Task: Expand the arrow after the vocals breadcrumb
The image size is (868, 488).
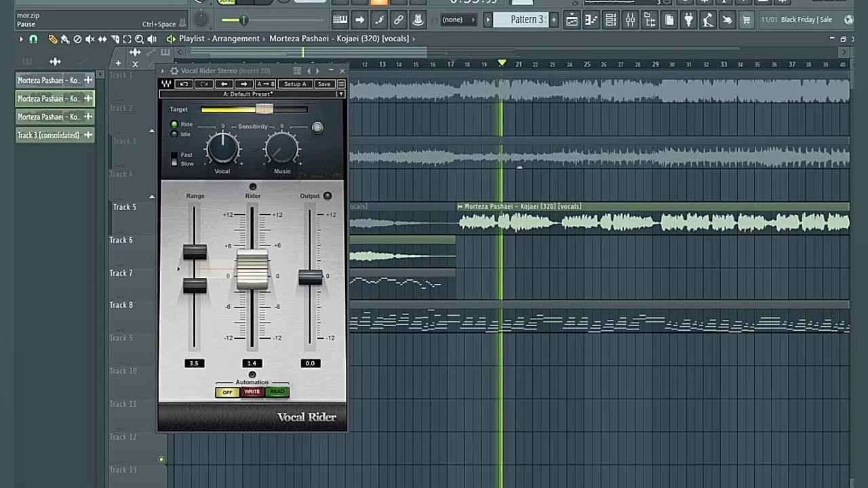Action: 414,39
